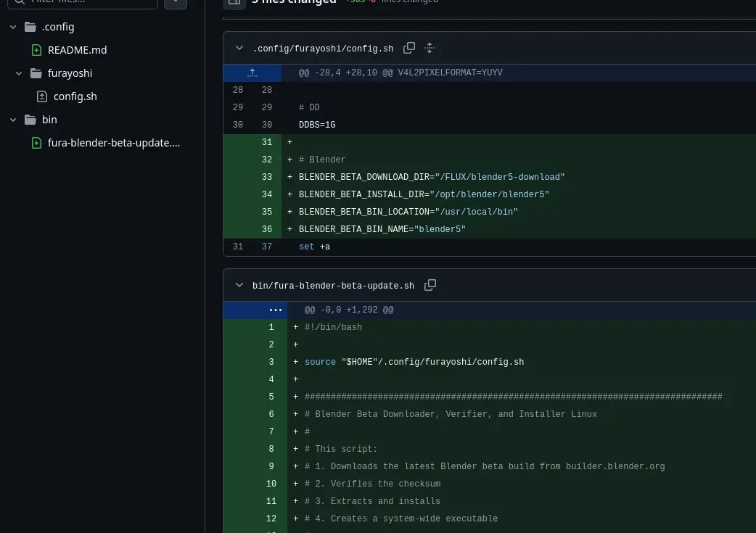Image resolution: width=756 pixels, height=533 pixels.
Task: Jump to config.sh from the file tree
Action: pos(75,96)
